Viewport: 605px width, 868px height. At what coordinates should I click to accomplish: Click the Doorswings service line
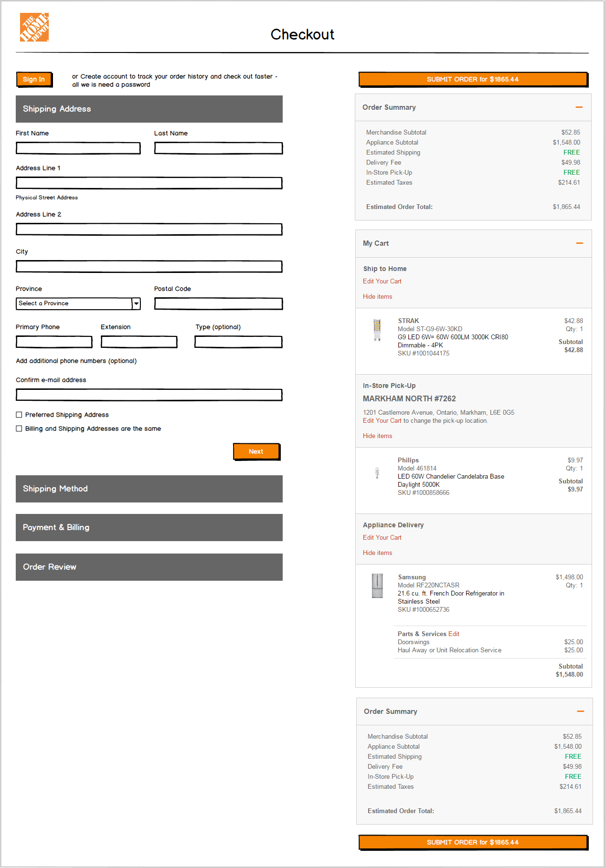coord(414,642)
